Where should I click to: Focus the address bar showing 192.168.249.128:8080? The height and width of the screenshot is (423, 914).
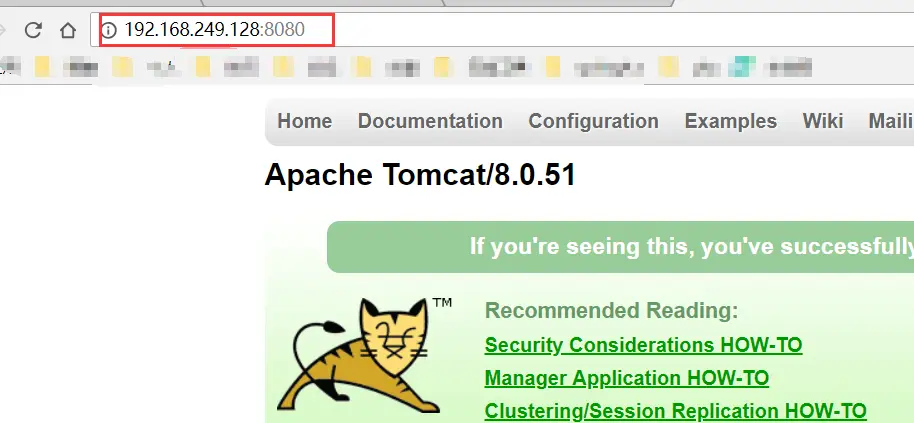(x=502, y=30)
